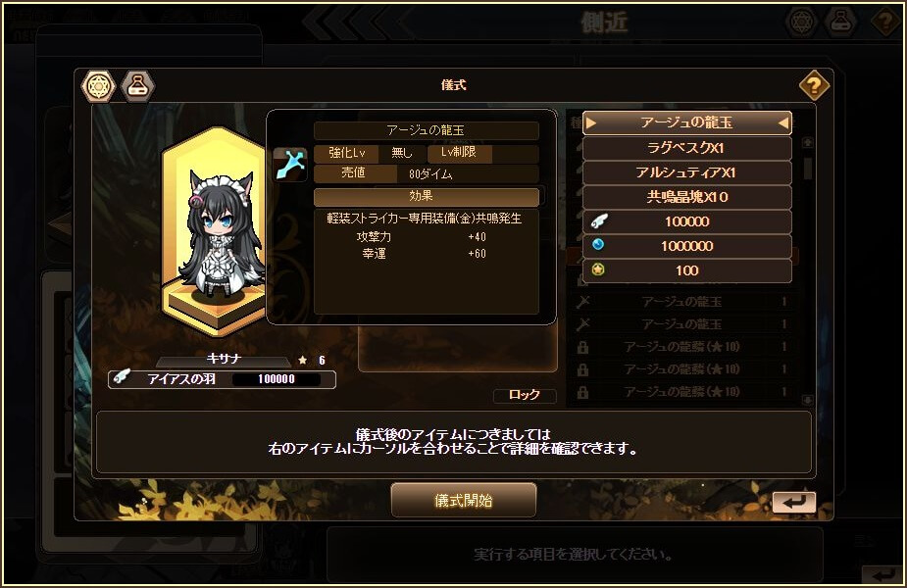Click the return arrow button in dialog
Screen dimensions: 907x588
click(x=794, y=503)
